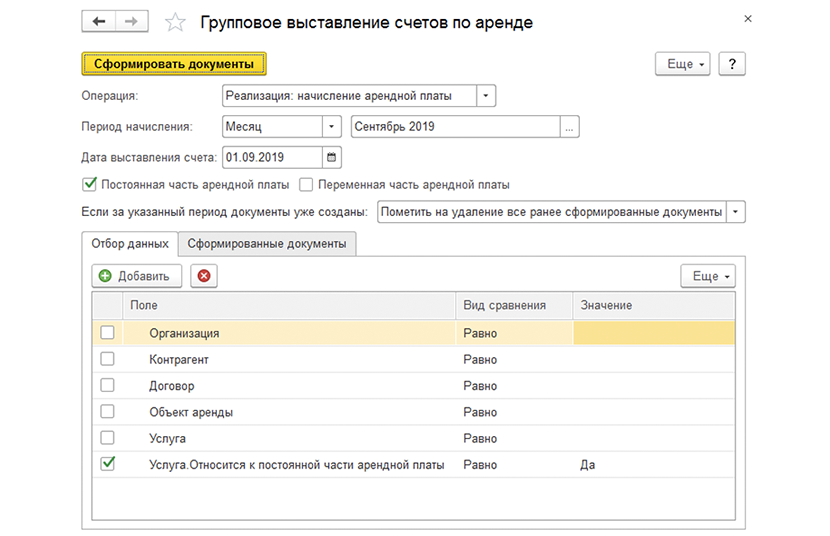Click the 01.09.2019 date field

pos(272,157)
